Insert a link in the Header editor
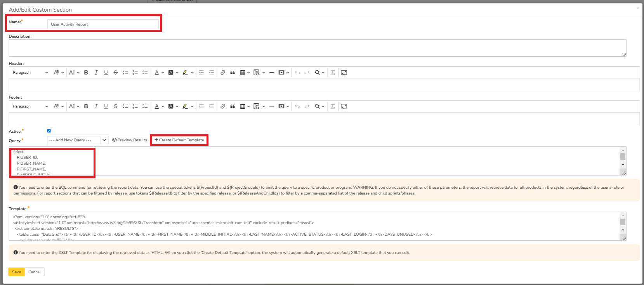Screen dimensions: 644x285 click(x=223, y=73)
